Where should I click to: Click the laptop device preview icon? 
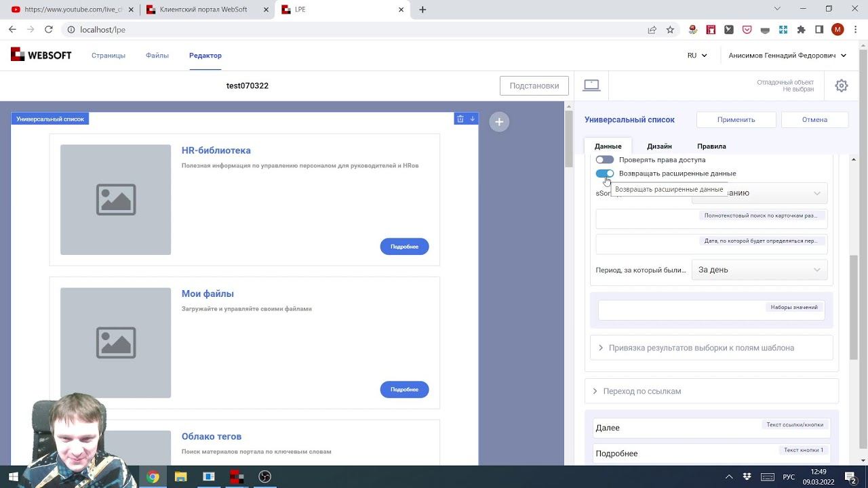pos(591,85)
